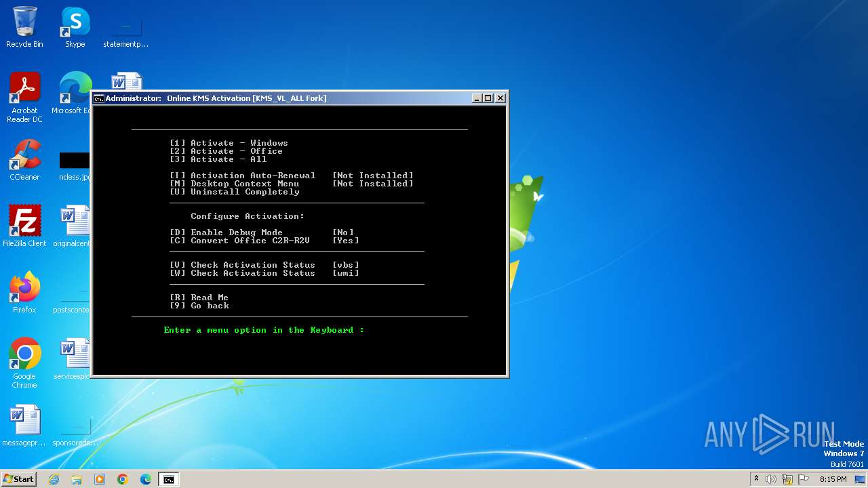
Task: Click 'Activation Auto-Renewal' option text
Action: click(253, 176)
